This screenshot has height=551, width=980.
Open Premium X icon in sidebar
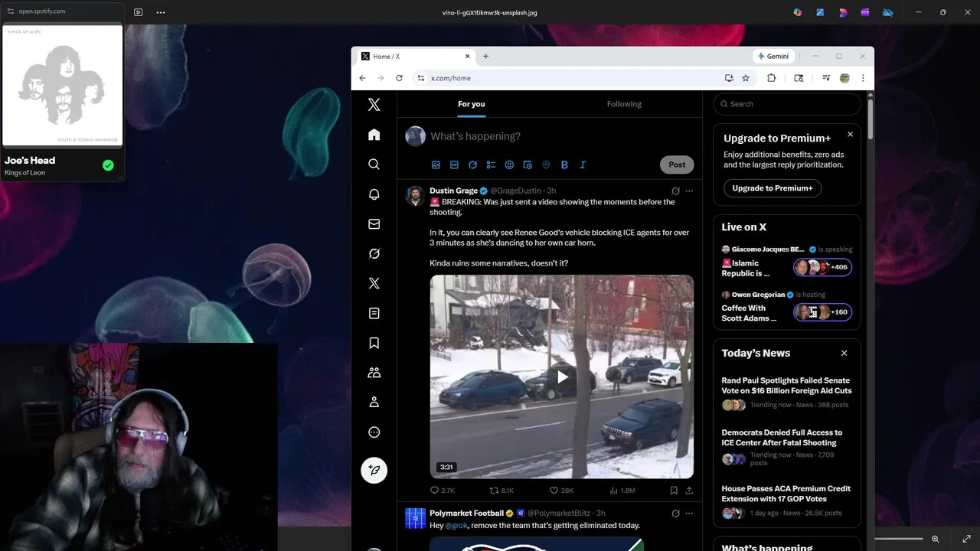point(374,284)
